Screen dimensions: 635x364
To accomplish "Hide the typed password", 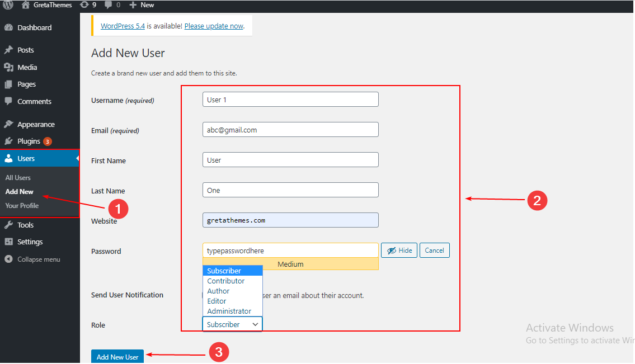I will (399, 250).
